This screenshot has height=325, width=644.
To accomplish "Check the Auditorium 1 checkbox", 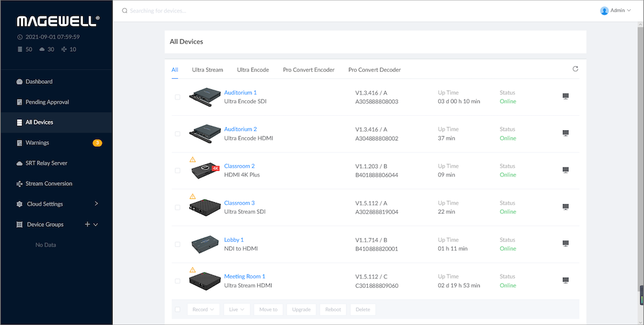I will [177, 97].
